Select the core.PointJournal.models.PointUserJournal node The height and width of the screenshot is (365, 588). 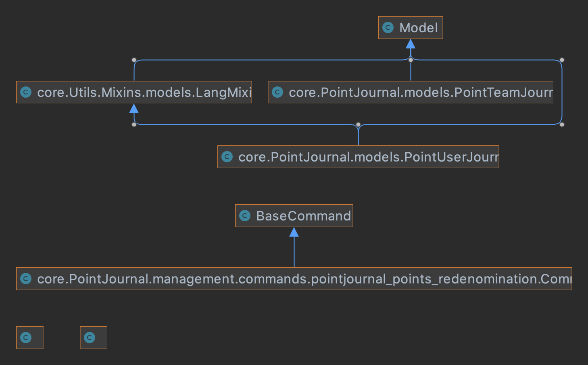click(358, 157)
